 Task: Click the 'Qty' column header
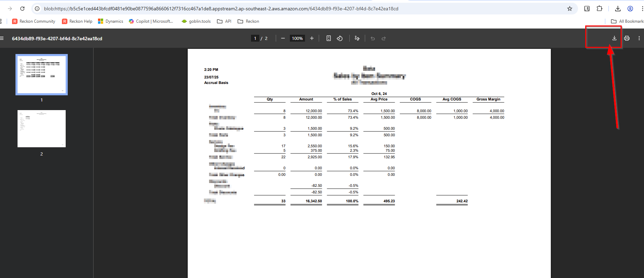(270, 99)
